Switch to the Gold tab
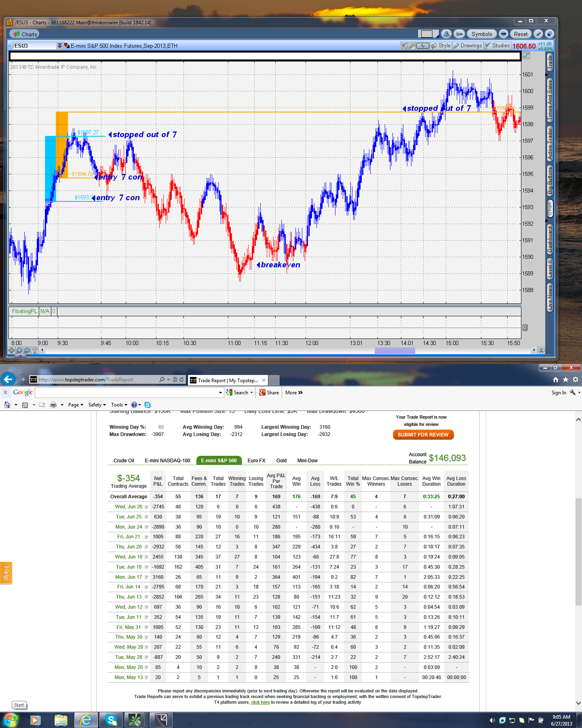Image resolution: width=582 pixels, height=728 pixels. tap(281, 461)
